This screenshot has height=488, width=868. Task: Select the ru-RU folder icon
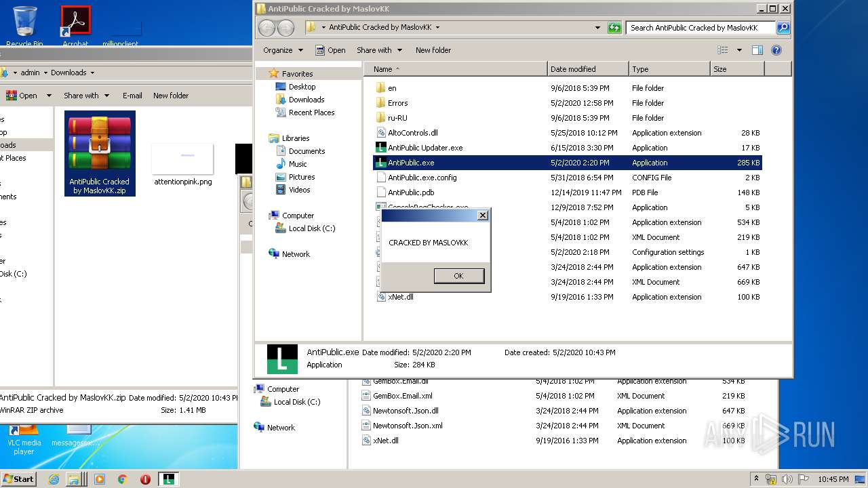380,118
